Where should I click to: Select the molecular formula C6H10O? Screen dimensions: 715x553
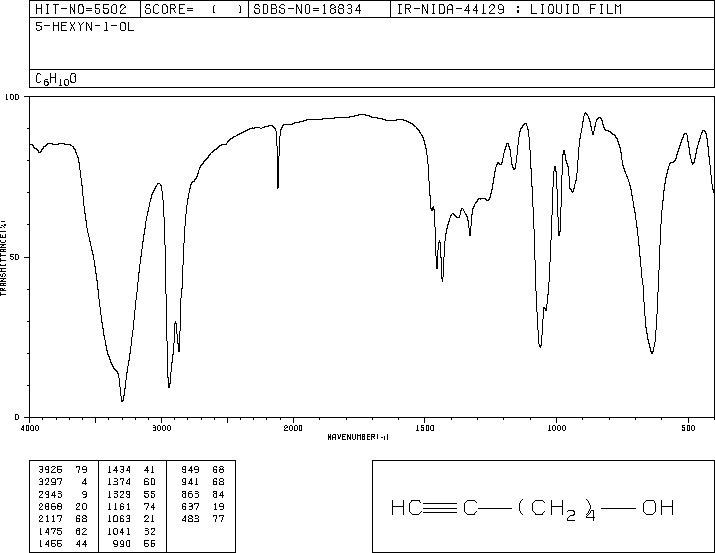coord(56,79)
